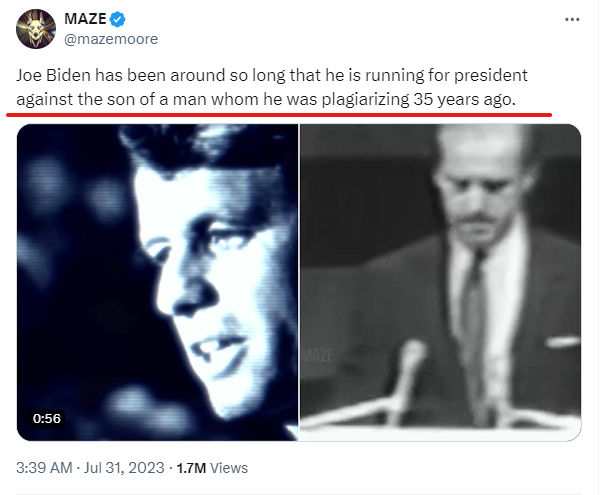The height and width of the screenshot is (495, 603).
Task: Click the 0:56 video duration badge
Action: (x=48, y=419)
